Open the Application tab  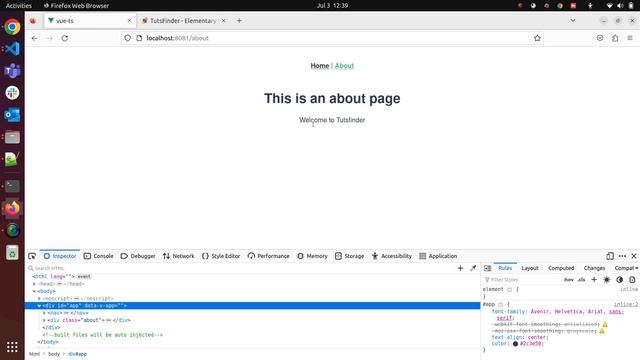click(x=438, y=256)
